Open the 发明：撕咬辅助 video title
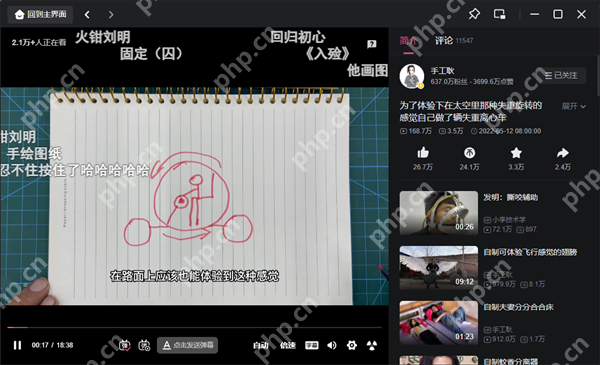The height and width of the screenshot is (365, 600). 510,197
